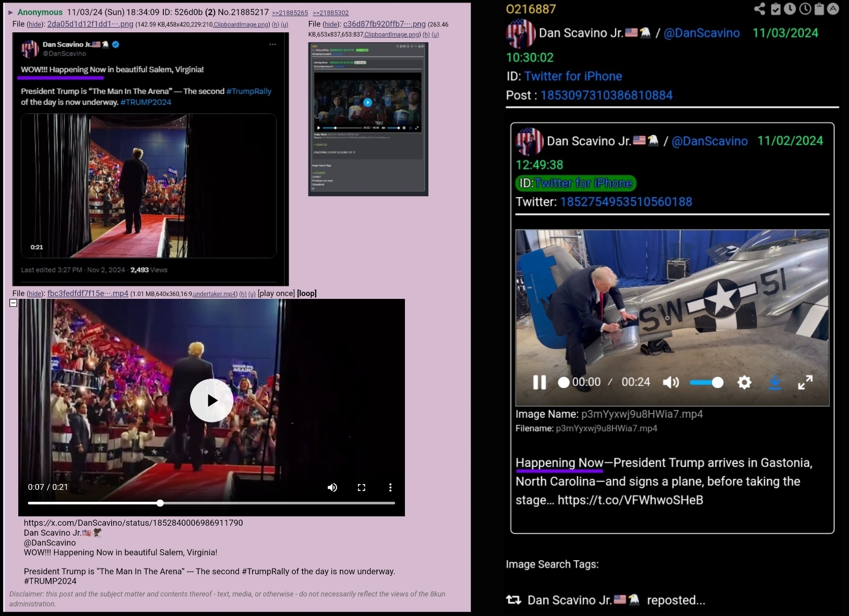This screenshot has width=849, height=616.
Task: Hide the second image using its hide link
Action: pyautogui.click(x=331, y=25)
